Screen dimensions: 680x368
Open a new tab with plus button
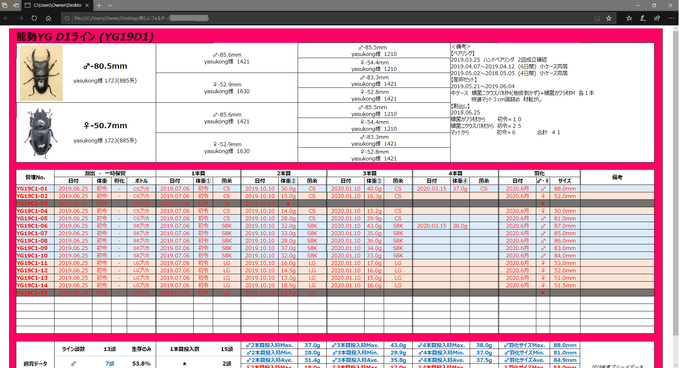tap(98, 5)
